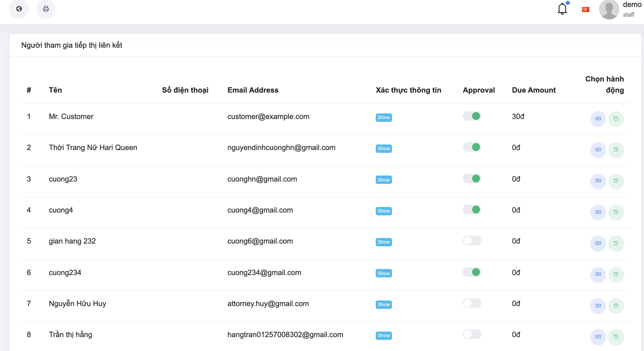Open payment history for cuong234

pyautogui.click(x=616, y=275)
